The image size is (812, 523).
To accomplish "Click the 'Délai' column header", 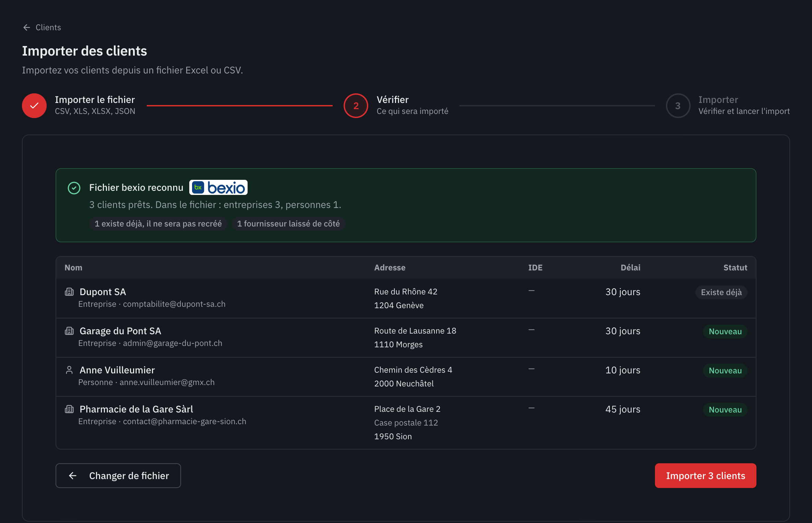I will pyautogui.click(x=630, y=268).
